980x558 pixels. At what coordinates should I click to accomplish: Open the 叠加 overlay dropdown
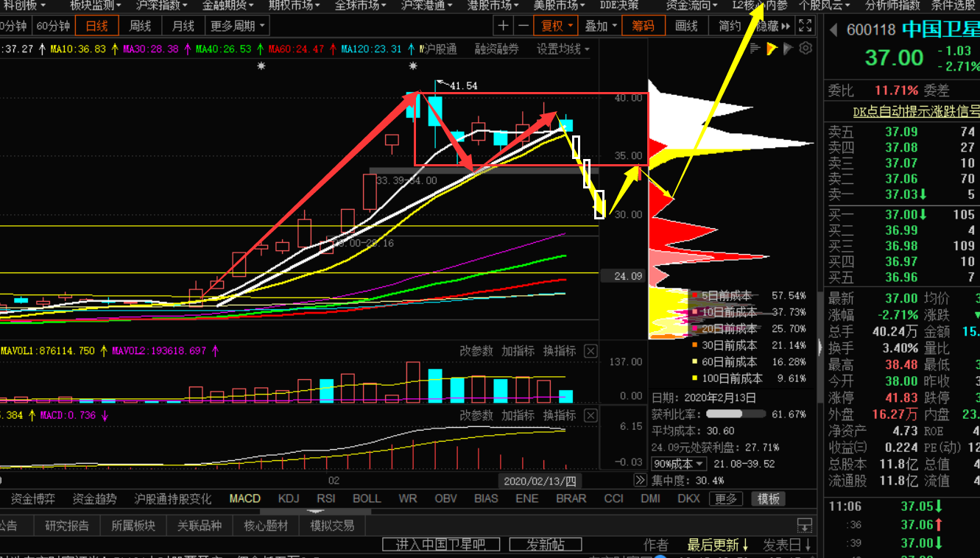click(601, 26)
